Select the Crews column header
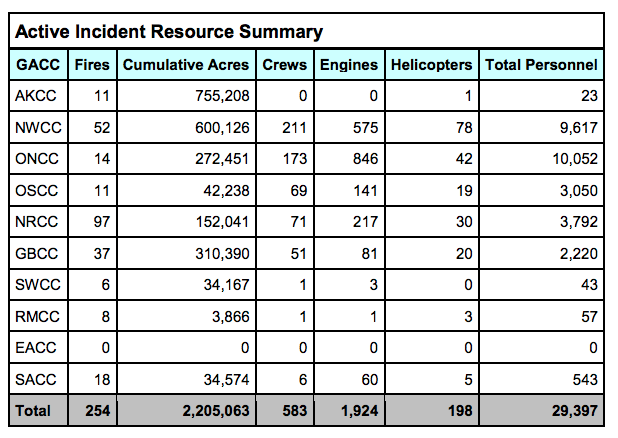Screen dimensions: 618x438 pos(285,65)
